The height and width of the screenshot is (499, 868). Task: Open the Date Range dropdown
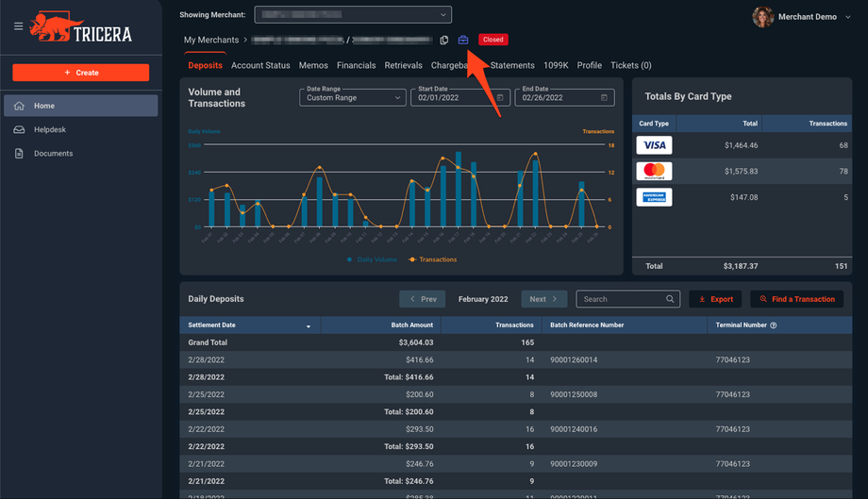352,97
